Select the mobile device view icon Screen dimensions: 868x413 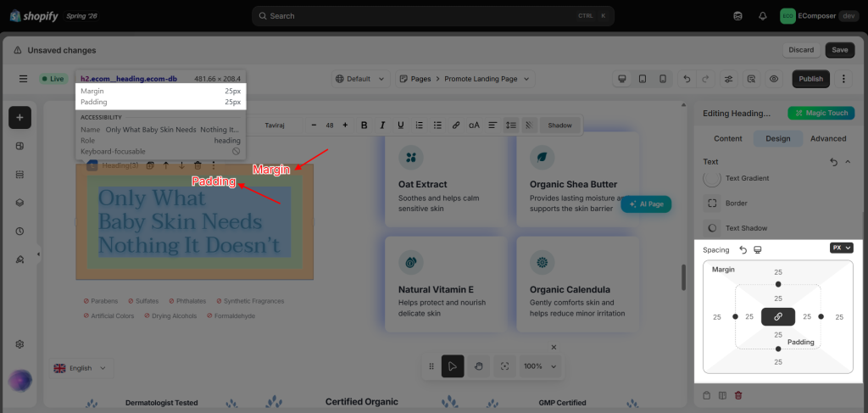[663, 79]
